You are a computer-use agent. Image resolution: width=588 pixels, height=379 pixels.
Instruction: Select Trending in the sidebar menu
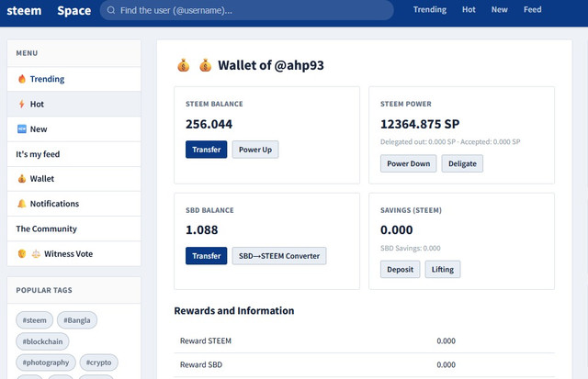click(73, 79)
